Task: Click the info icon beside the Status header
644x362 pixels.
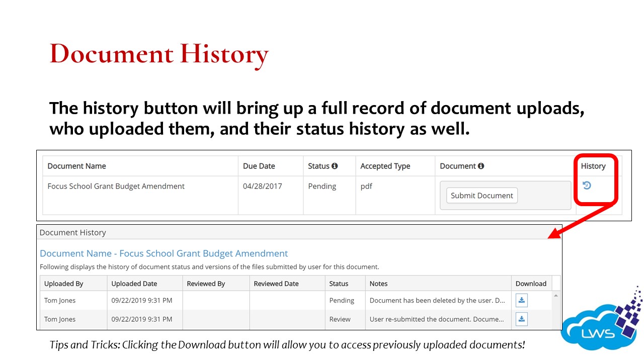Action: point(335,166)
